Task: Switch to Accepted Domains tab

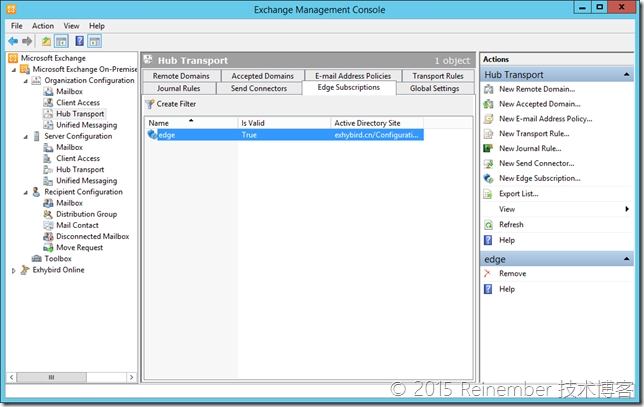Action: click(262, 76)
